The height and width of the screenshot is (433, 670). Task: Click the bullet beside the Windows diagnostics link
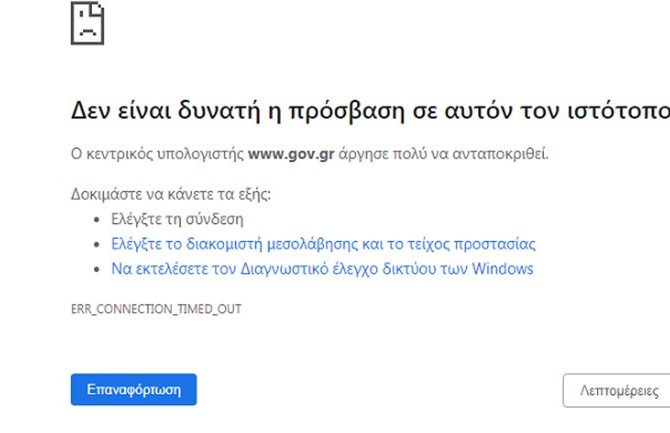tap(97, 270)
